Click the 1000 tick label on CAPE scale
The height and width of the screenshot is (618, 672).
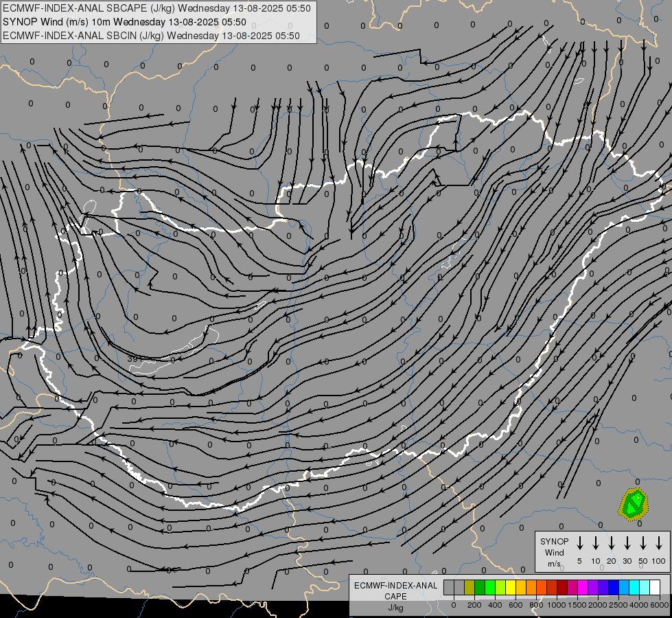[556, 605]
